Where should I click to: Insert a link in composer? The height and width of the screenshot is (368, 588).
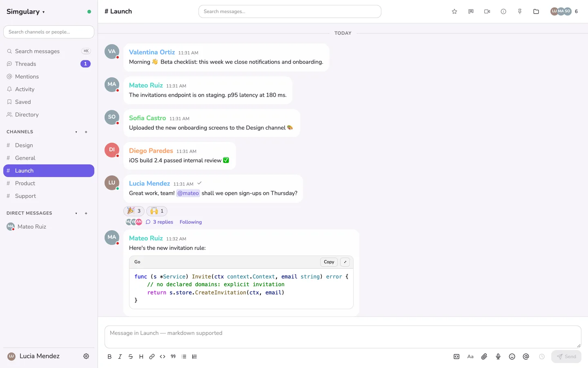click(152, 357)
